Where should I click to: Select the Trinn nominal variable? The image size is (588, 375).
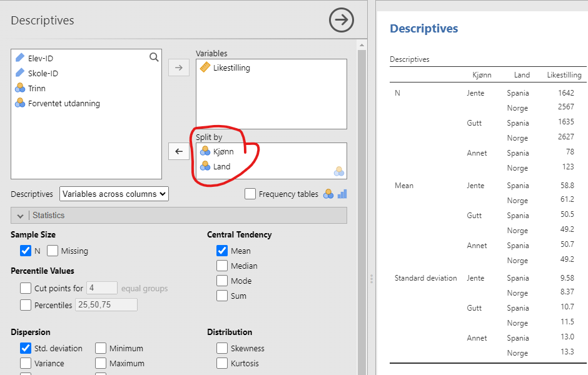point(36,88)
